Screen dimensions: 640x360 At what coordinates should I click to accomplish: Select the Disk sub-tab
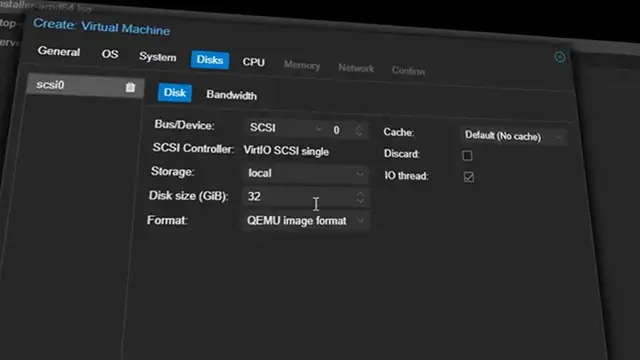(x=175, y=93)
